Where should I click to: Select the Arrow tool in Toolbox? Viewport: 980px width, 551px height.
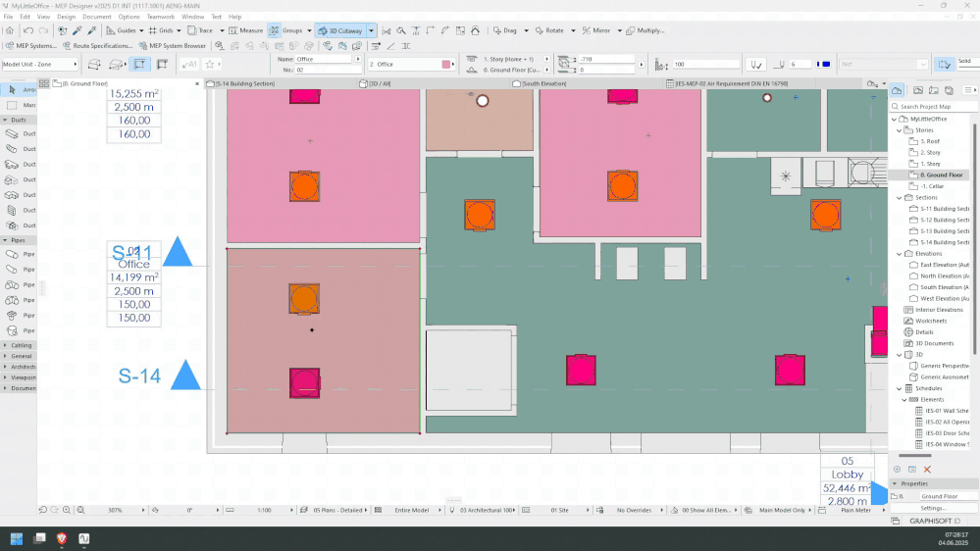click(x=19, y=90)
